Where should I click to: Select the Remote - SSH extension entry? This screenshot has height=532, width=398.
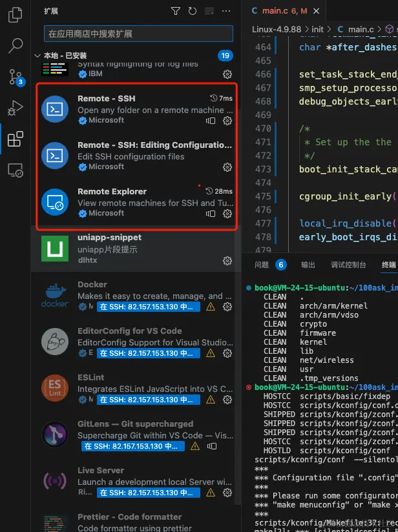tap(136, 109)
